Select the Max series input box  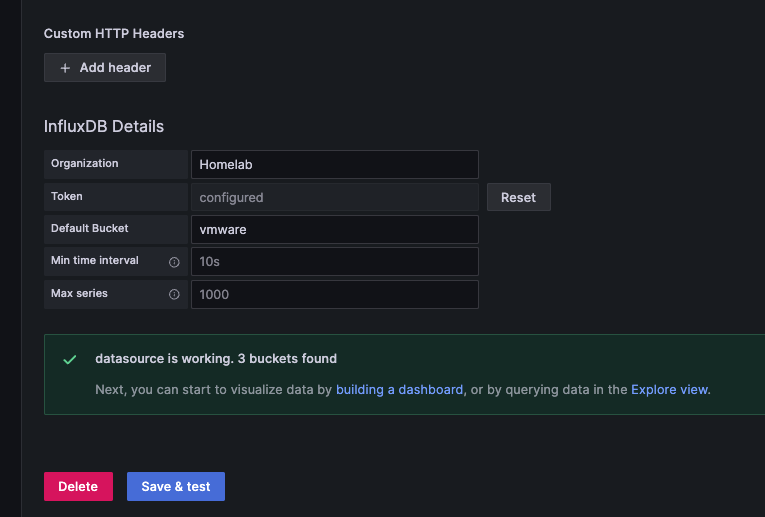pos(334,294)
